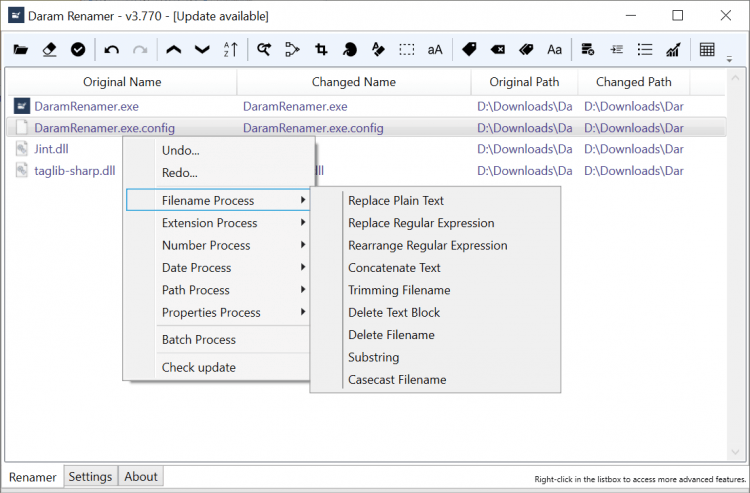
Task: Expand the Properties Process submenu
Action: click(218, 312)
